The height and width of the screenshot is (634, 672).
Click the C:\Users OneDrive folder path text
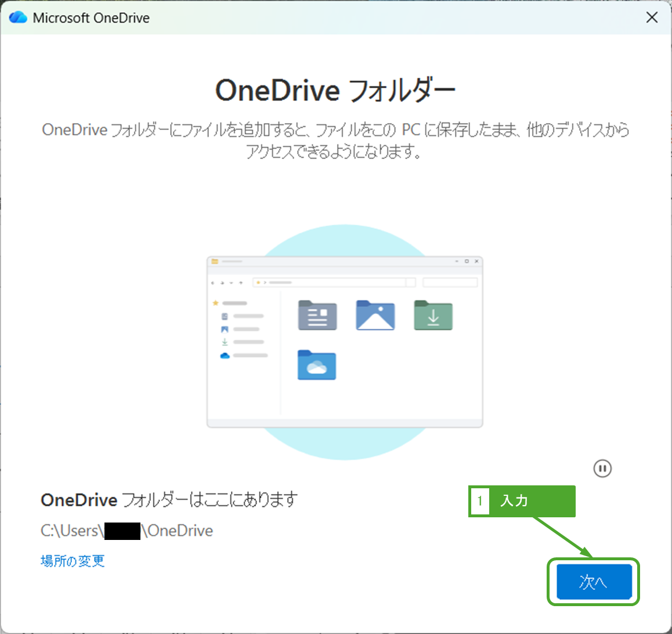[x=127, y=531]
